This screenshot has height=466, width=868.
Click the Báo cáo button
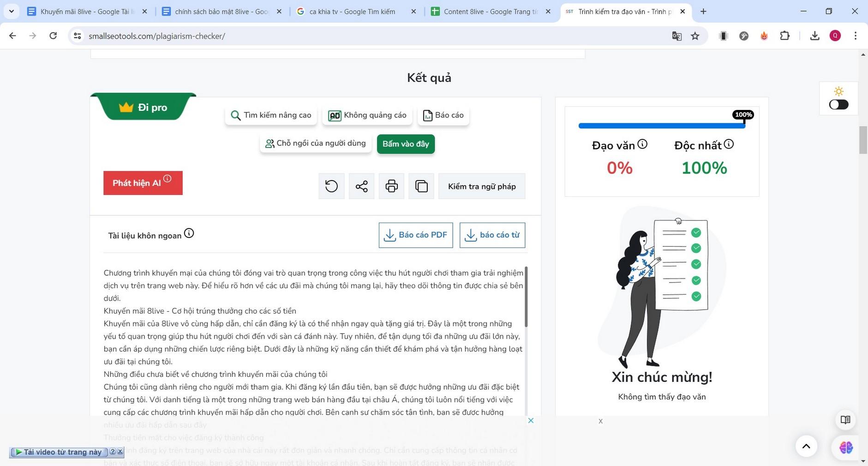(x=443, y=115)
